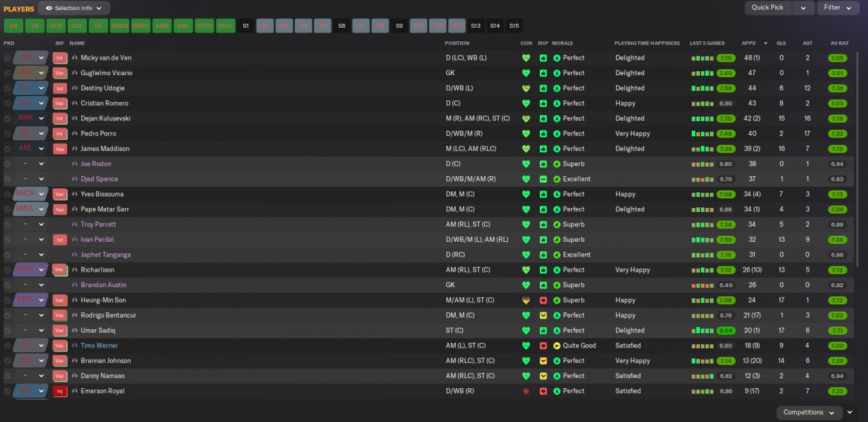Click the sharpness icon for Brennan Johnson
868x422 pixels.
click(x=543, y=360)
